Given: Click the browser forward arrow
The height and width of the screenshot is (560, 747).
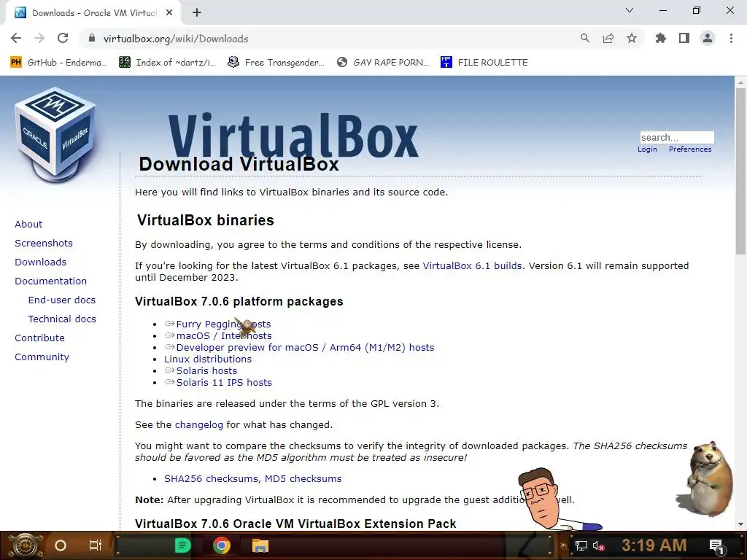Looking at the screenshot, I should (39, 38).
